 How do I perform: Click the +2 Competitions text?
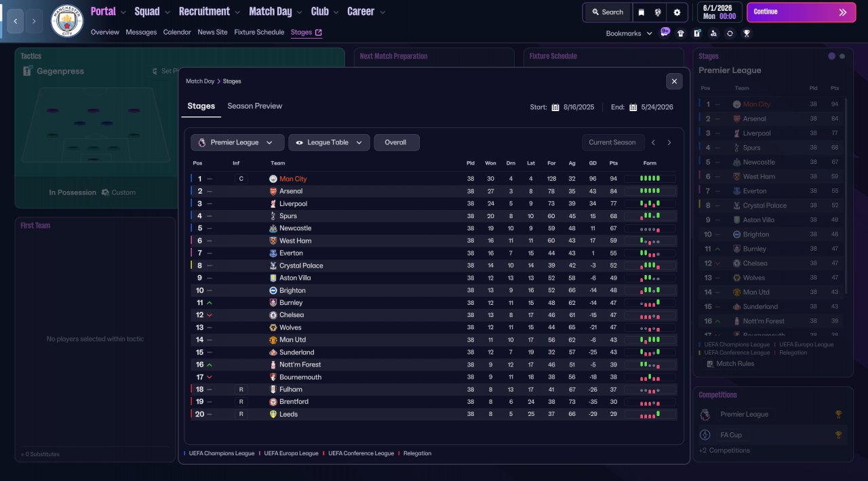point(724,451)
